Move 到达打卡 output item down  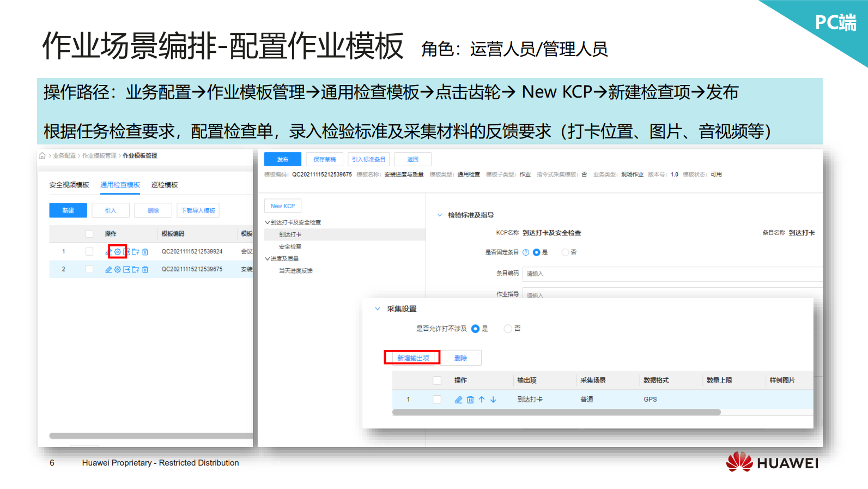point(493,400)
